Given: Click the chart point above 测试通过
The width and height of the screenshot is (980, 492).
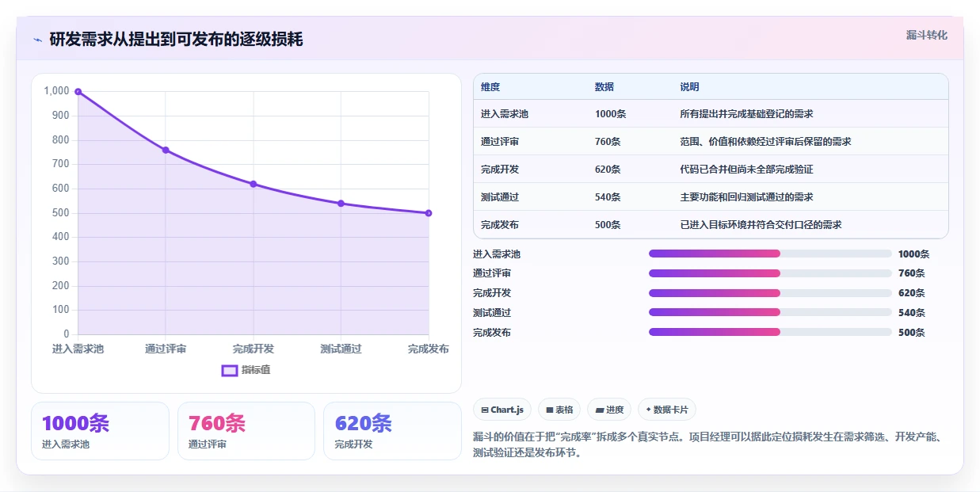Looking at the screenshot, I should 341,204.
